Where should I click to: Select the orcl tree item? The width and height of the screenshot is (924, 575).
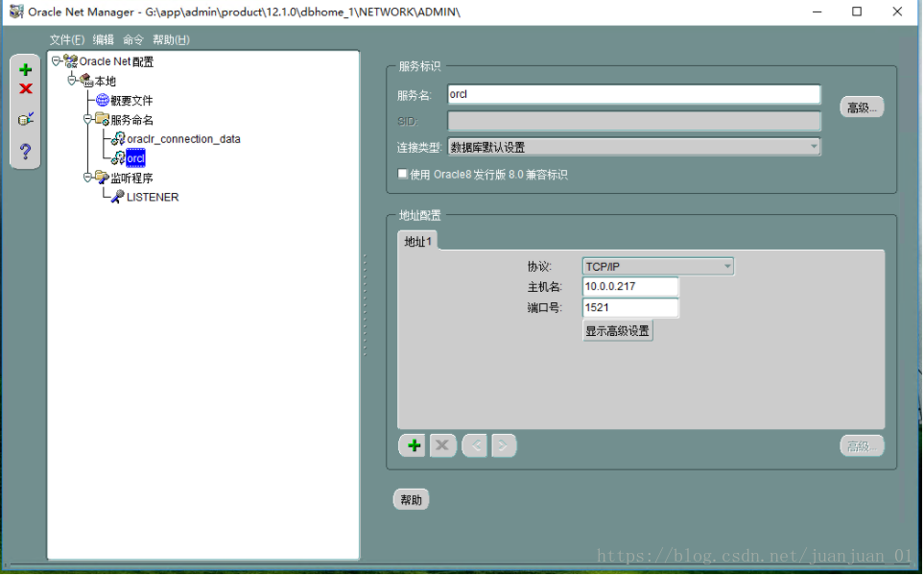[x=135, y=158]
